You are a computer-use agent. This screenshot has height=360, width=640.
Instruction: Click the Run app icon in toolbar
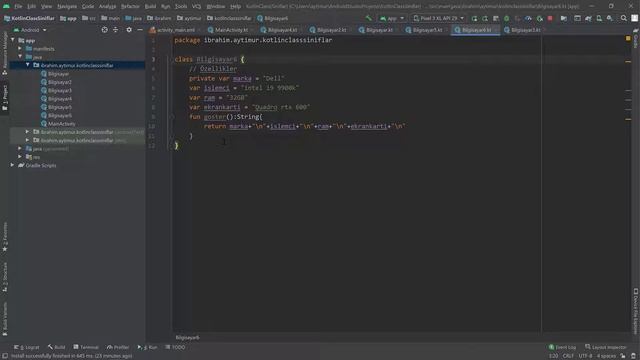pyautogui.click(x=474, y=18)
